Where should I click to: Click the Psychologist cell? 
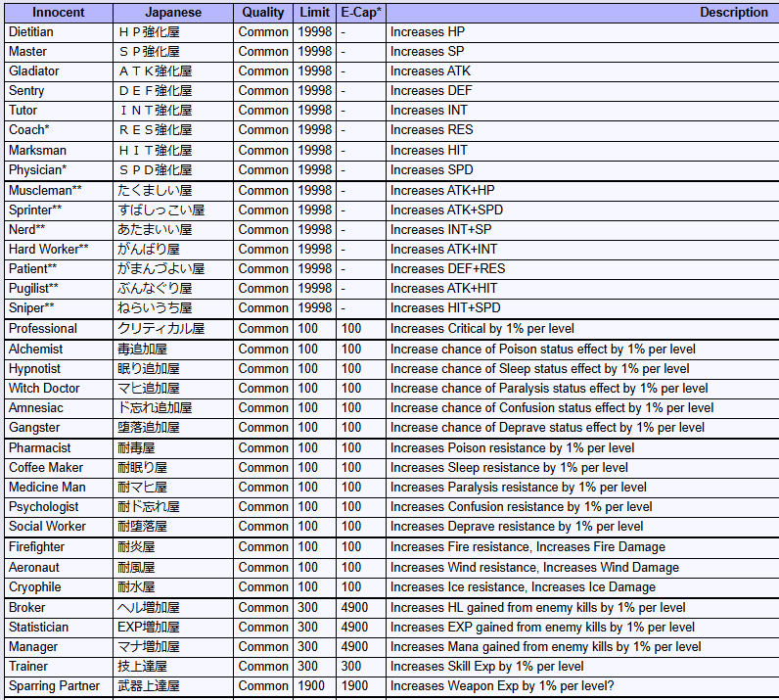(59, 507)
